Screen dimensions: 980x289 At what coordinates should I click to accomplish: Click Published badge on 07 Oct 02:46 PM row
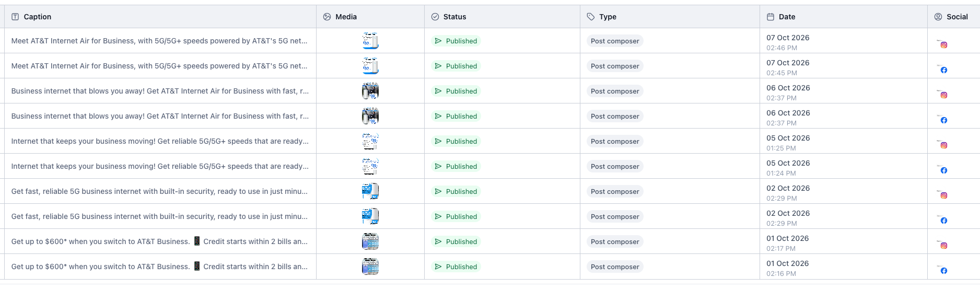[456, 41]
